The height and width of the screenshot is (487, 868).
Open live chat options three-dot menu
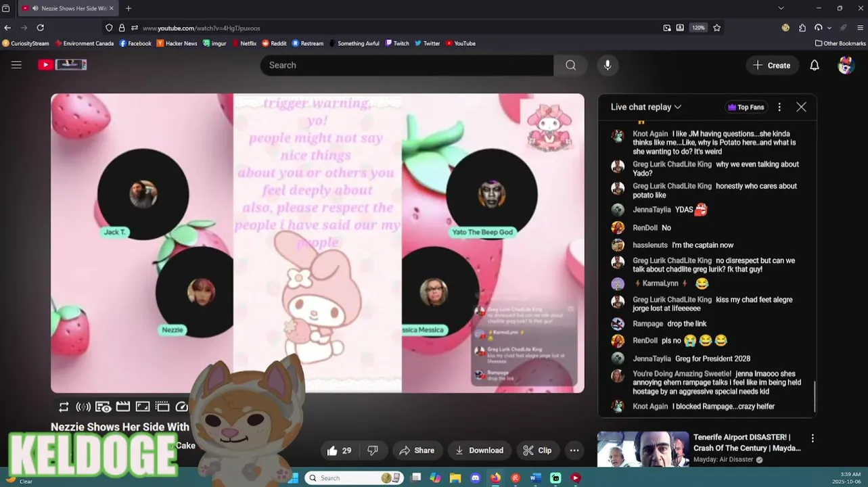click(x=779, y=107)
